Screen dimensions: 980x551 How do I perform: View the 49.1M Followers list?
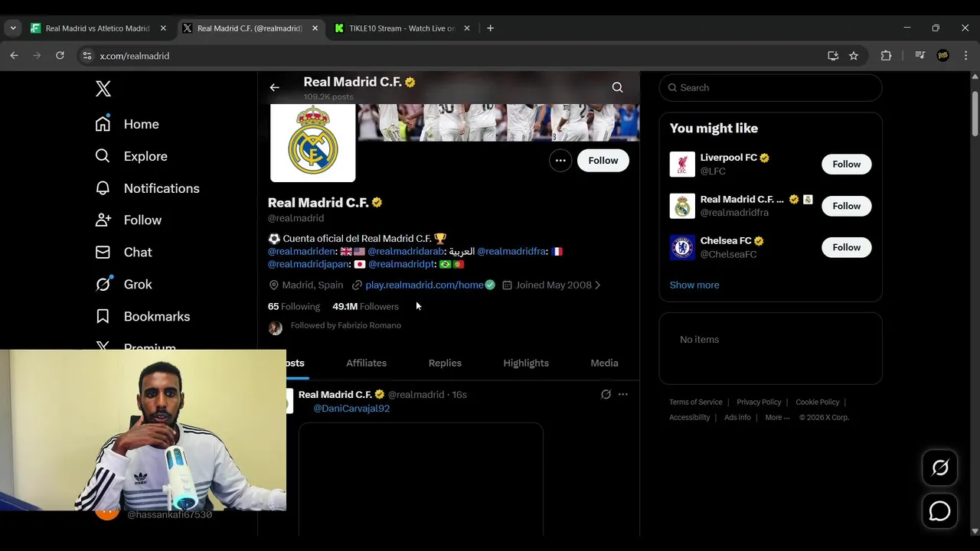pos(365,306)
